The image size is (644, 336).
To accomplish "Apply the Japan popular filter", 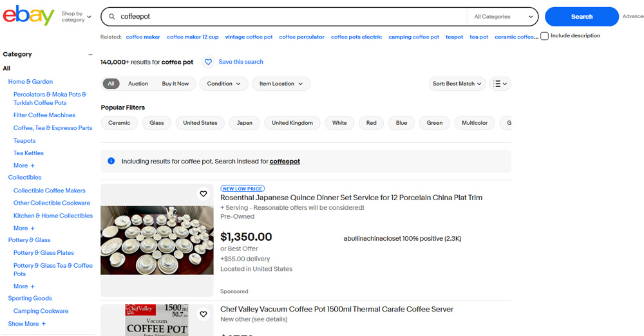I will (244, 123).
